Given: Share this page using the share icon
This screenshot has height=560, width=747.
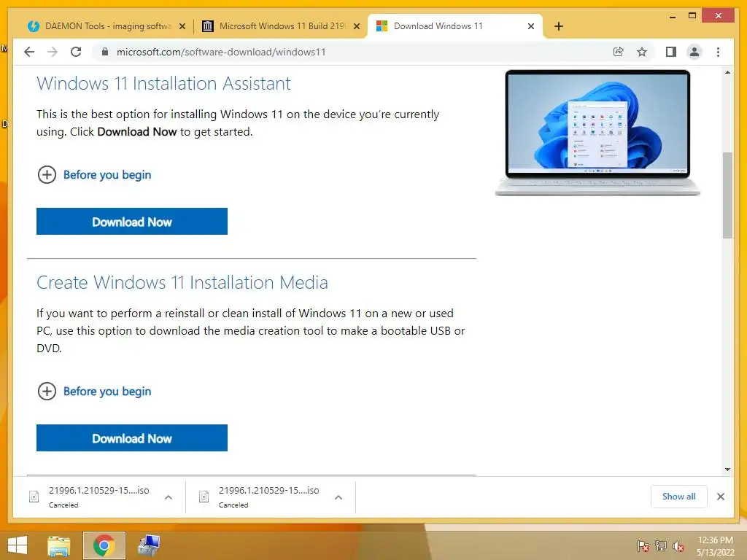Looking at the screenshot, I should [x=619, y=52].
